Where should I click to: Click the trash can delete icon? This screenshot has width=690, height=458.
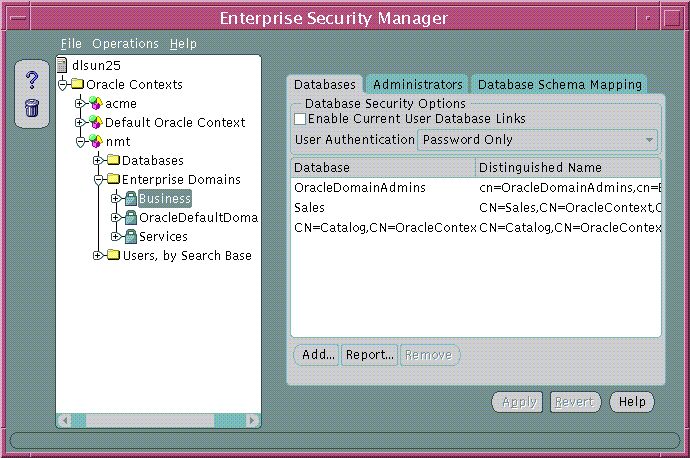[31, 107]
